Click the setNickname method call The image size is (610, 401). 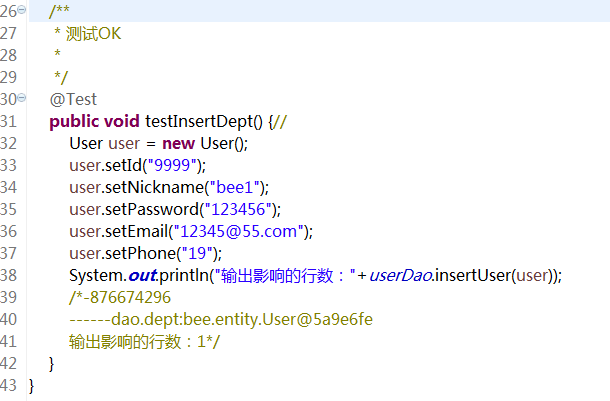(154, 187)
